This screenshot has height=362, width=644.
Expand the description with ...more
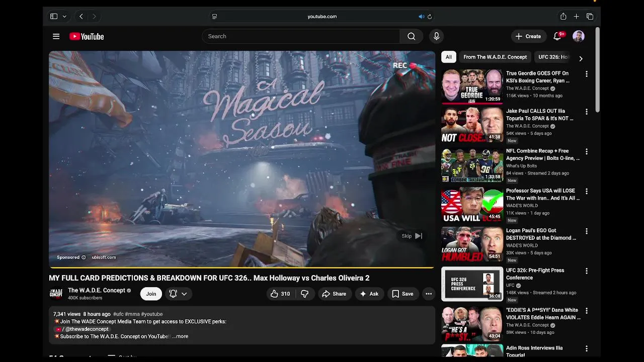[180, 336]
